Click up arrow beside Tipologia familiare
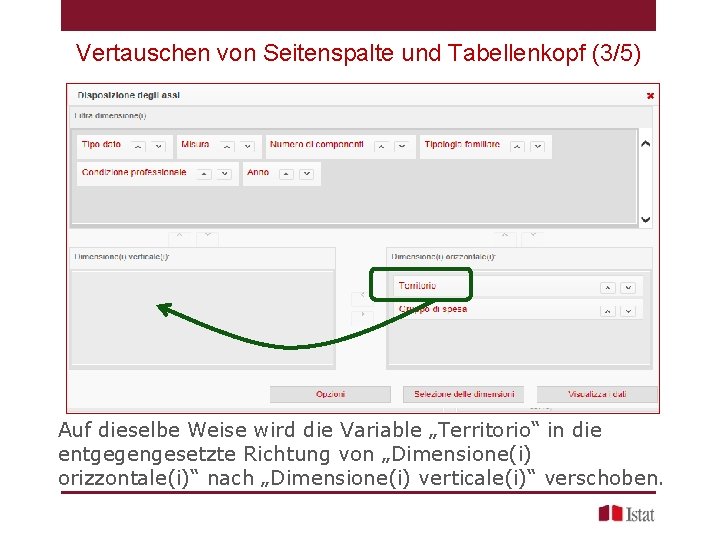 point(517,146)
